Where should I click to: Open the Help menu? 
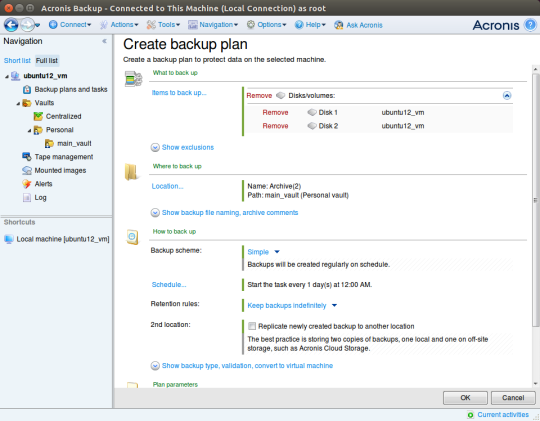pos(310,25)
